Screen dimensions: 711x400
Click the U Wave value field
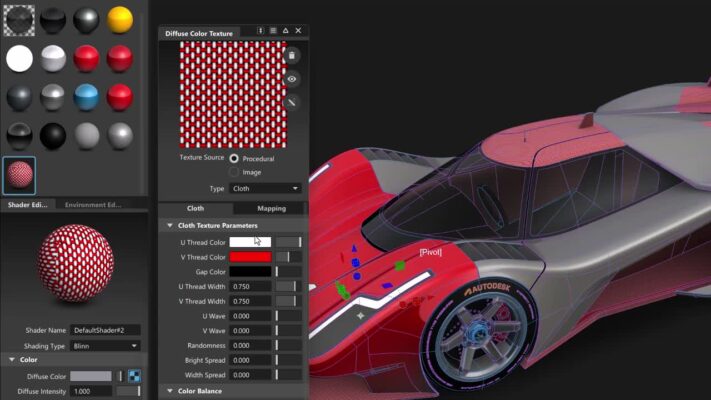click(250, 316)
